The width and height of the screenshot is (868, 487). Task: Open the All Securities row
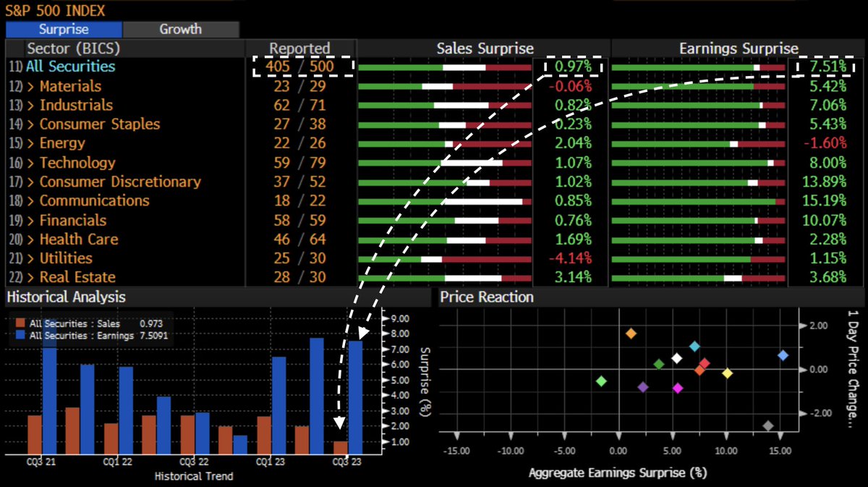pyautogui.click(x=69, y=66)
